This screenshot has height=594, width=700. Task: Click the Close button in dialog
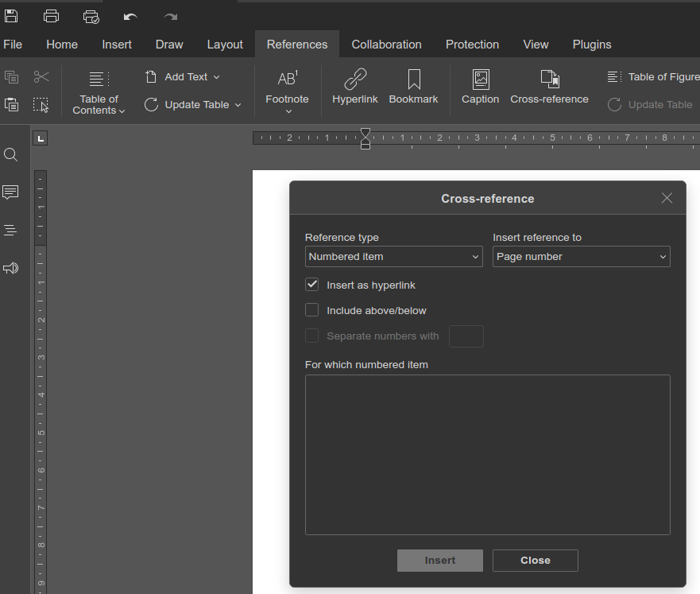tap(535, 561)
